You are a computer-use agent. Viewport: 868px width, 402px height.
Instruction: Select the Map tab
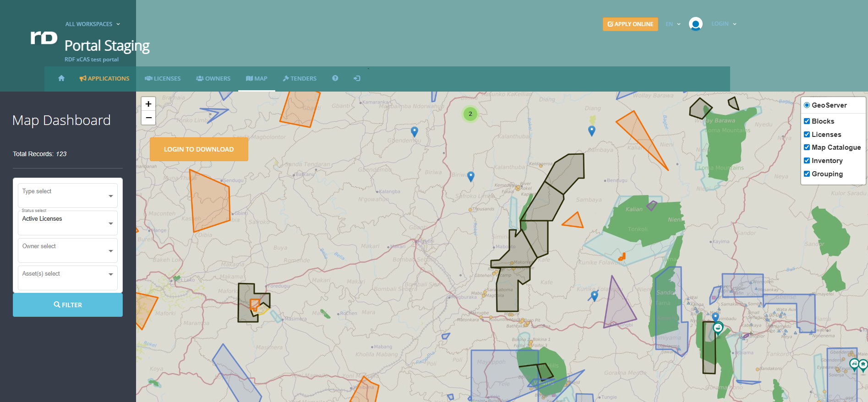pyautogui.click(x=257, y=78)
